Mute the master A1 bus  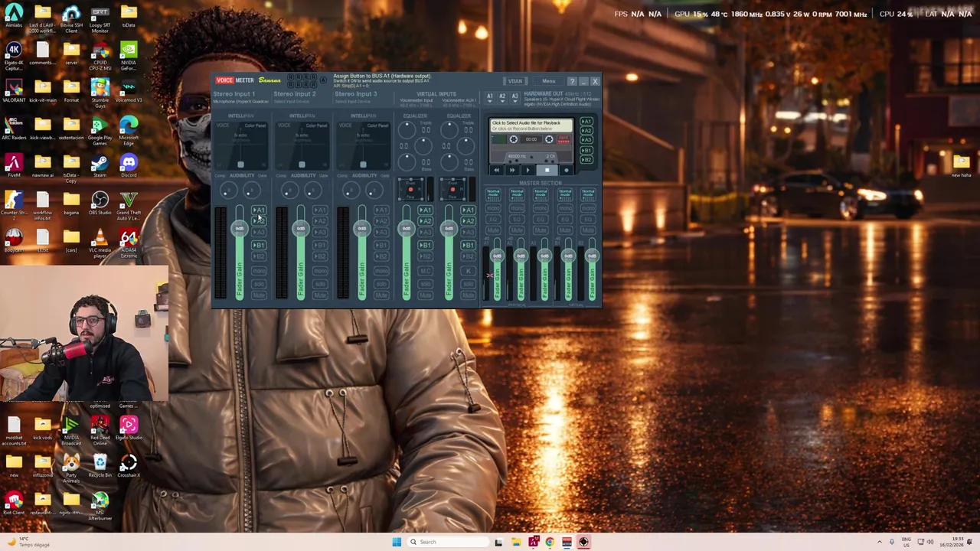(493, 230)
